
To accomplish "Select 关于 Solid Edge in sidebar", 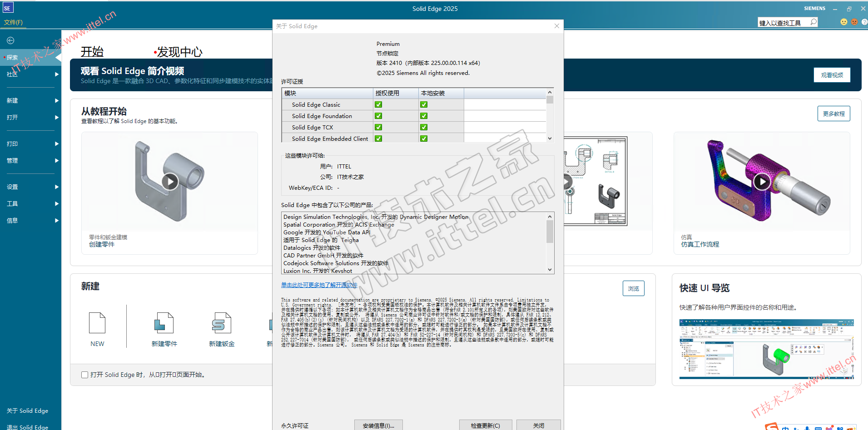I will (x=27, y=410).
